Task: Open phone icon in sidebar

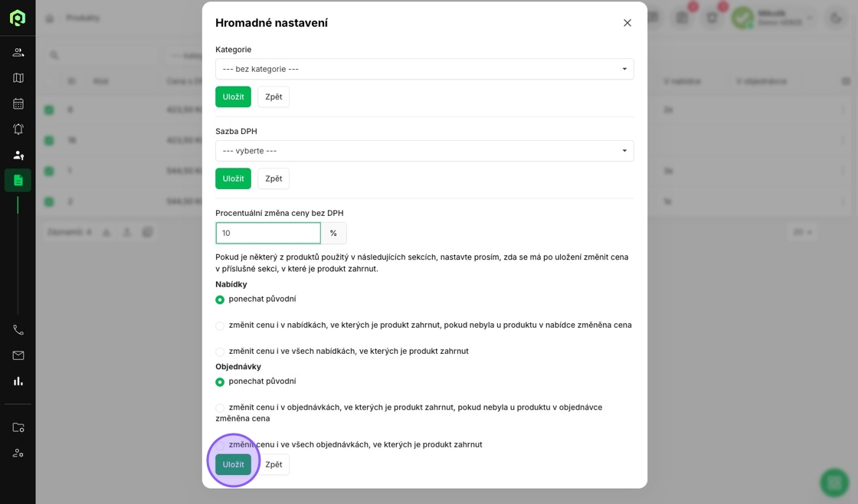Action: 18,330
